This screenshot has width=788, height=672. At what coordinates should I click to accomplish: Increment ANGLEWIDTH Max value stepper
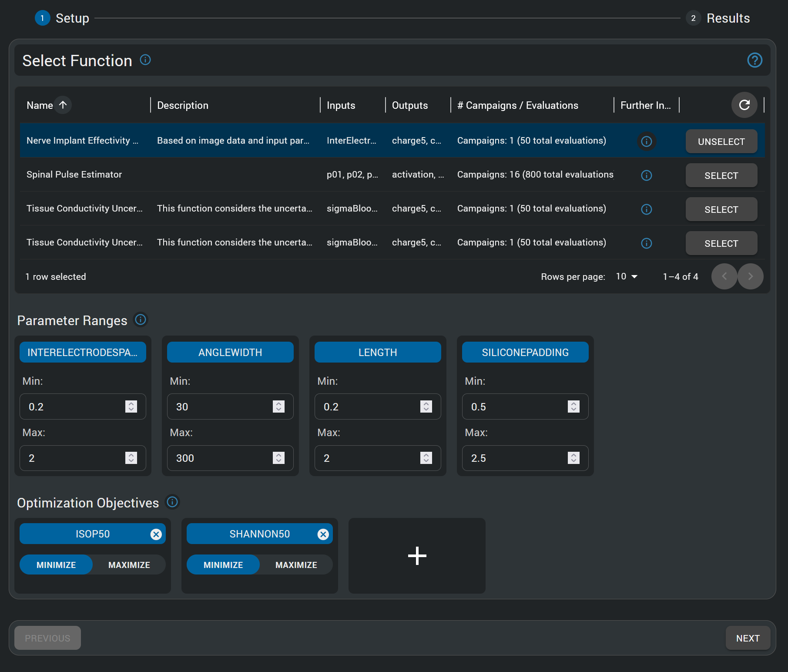pyautogui.click(x=278, y=455)
